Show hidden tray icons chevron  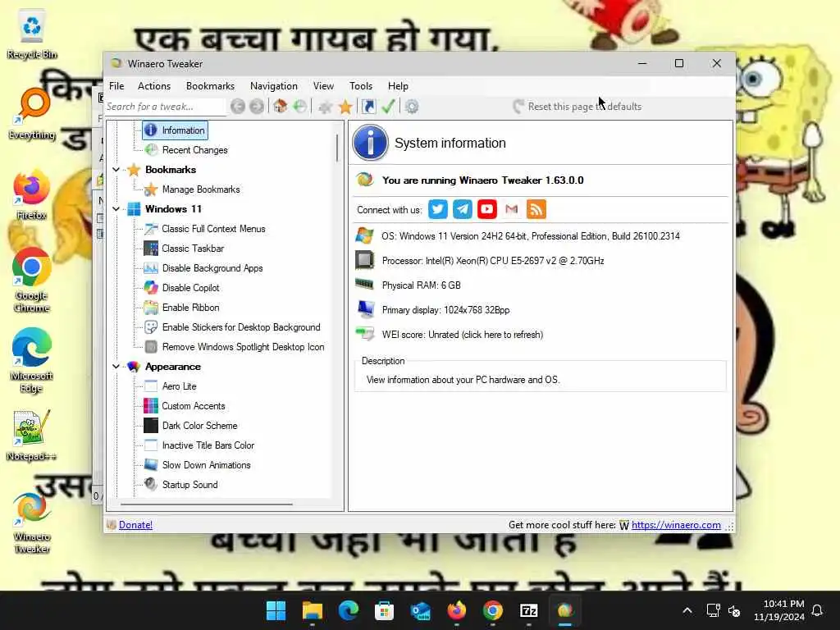tap(687, 610)
